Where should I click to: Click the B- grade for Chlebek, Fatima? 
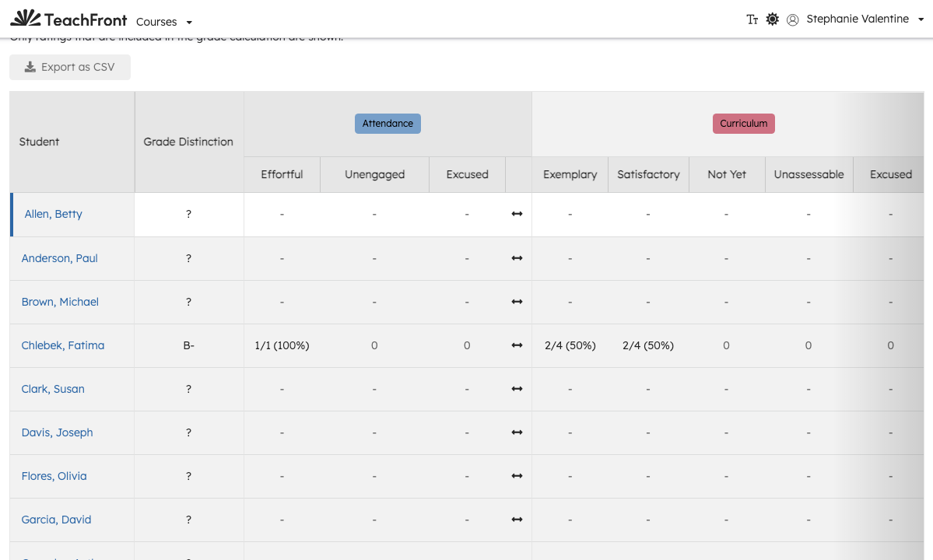188,345
